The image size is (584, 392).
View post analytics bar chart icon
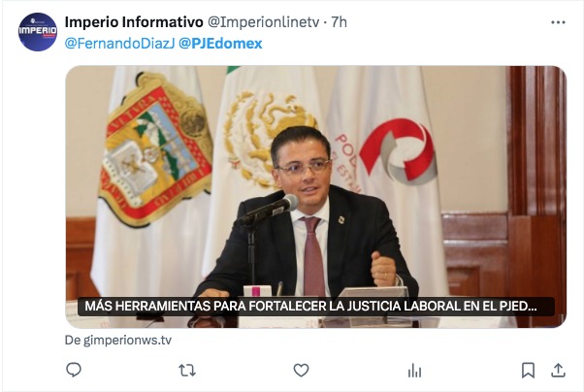point(414,371)
